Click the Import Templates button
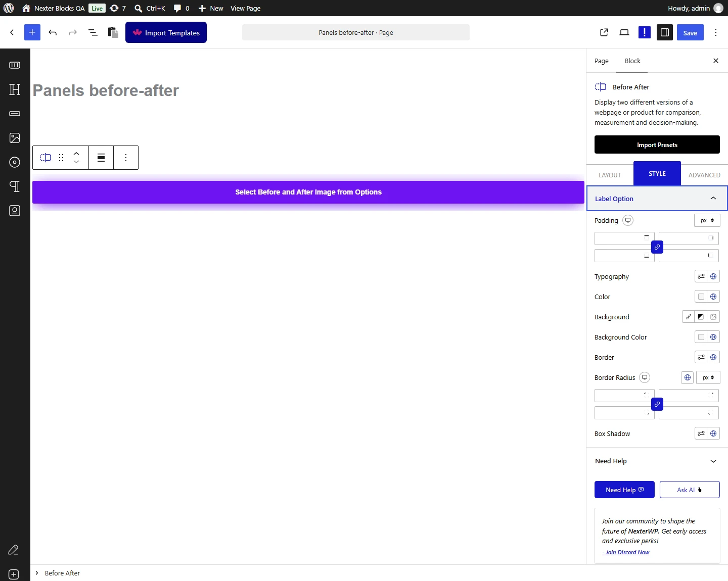The height and width of the screenshot is (581, 728). pos(166,32)
